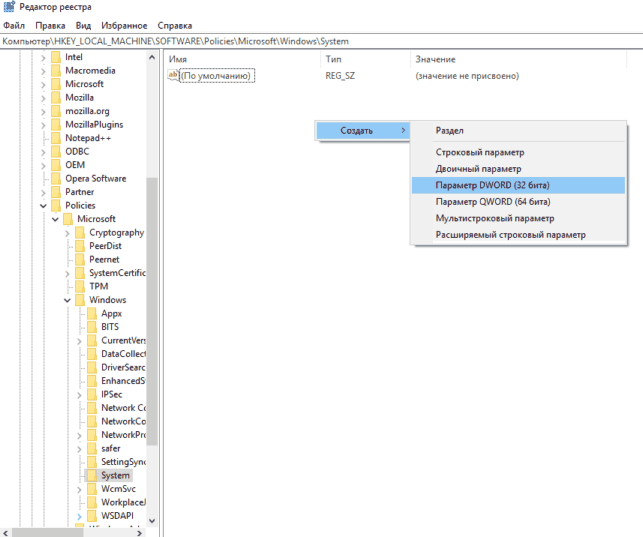The image size is (643, 537).
Task: Click the Policies folder icon
Action: 56,205
